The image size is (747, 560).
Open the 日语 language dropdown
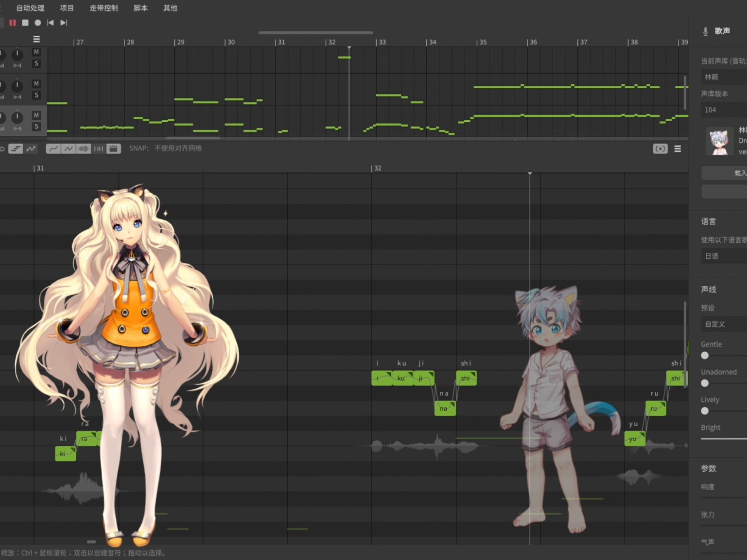click(x=724, y=256)
